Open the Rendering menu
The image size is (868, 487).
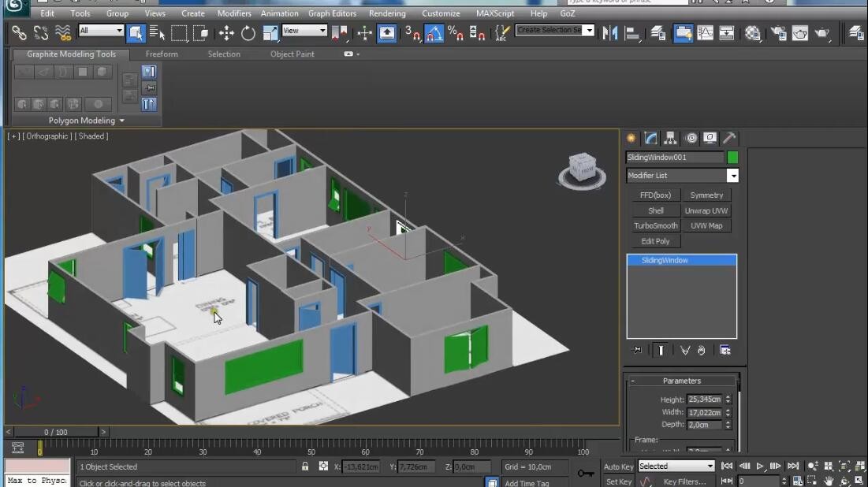click(x=387, y=13)
